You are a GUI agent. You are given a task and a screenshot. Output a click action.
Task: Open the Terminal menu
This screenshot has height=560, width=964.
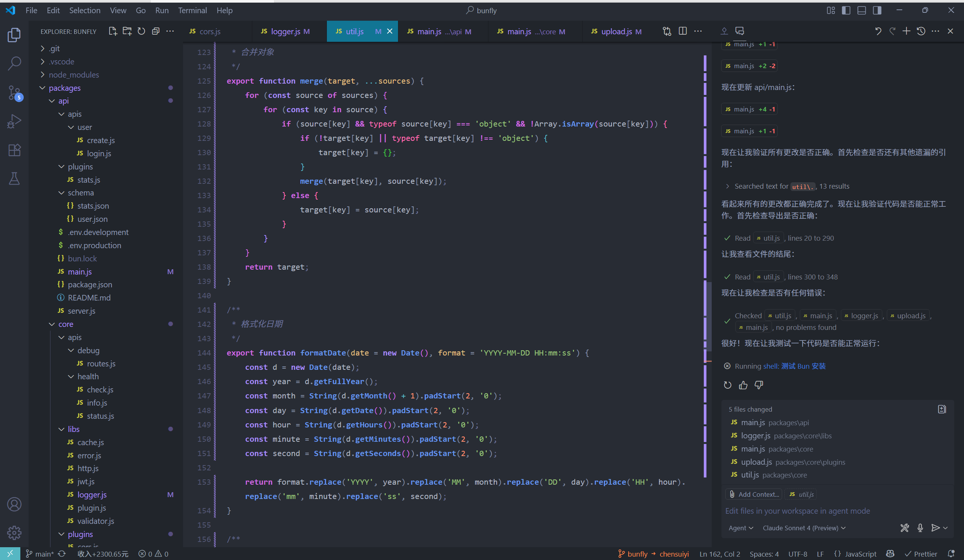(192, 10)
